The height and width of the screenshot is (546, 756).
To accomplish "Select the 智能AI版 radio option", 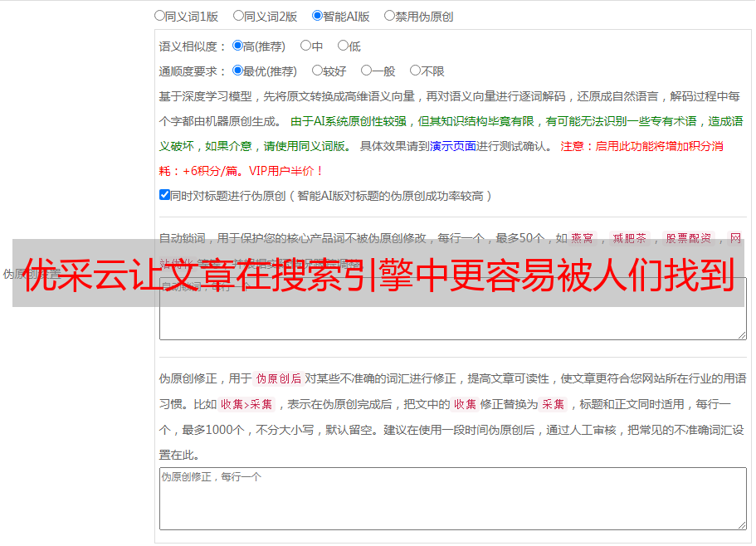I will click(317, 16).
